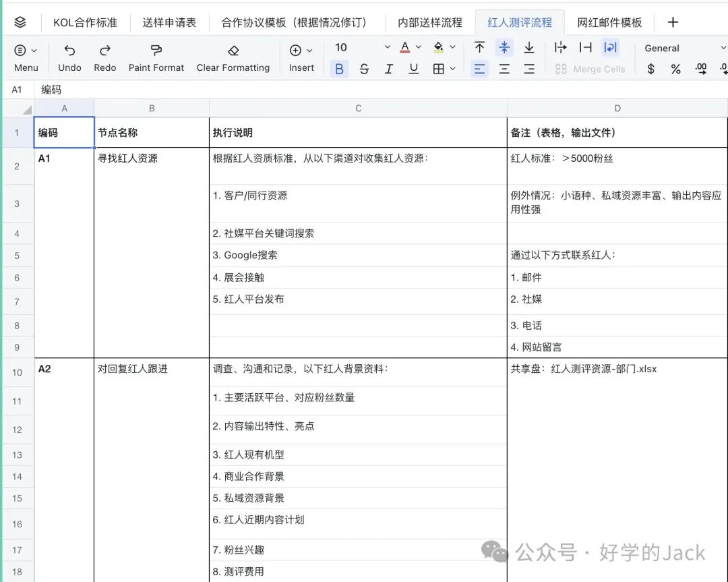The height and width of the screenshot is (582, 728).
Task: Click cell 3. Google搜索
Action: [358, 255]
